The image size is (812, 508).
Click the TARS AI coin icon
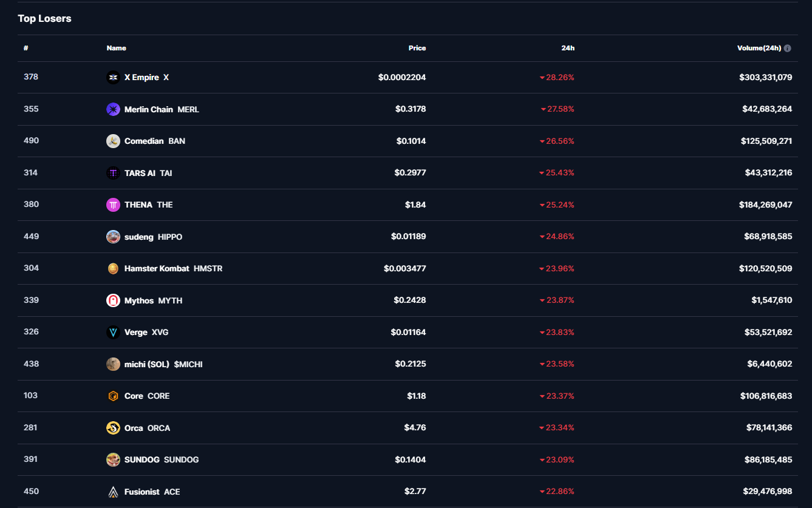(113, 173)
